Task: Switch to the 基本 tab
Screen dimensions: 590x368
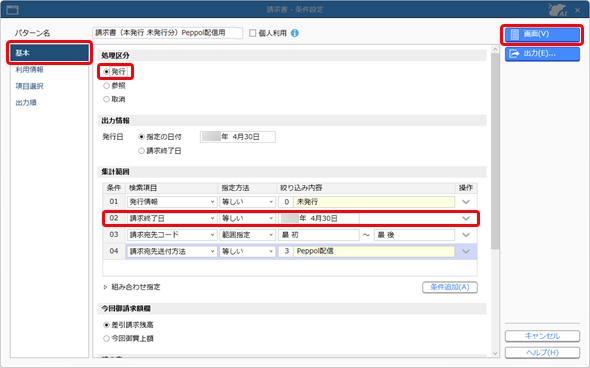Action: pyautogui.click(x=49, y=53)
